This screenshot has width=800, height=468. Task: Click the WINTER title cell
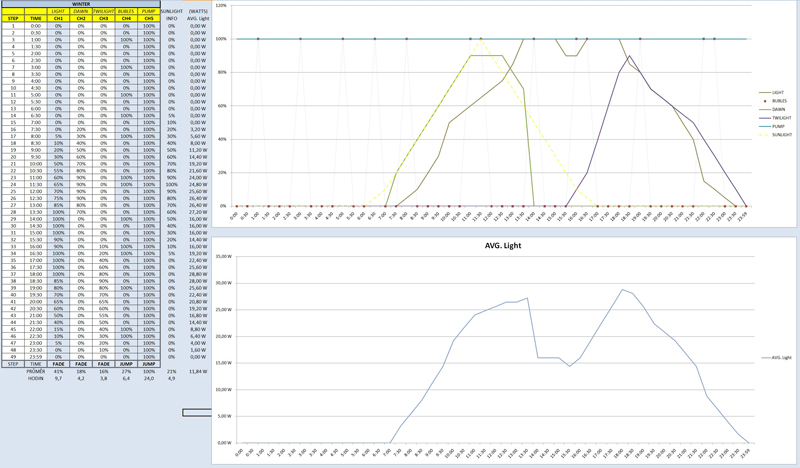(x=81, y=4)
